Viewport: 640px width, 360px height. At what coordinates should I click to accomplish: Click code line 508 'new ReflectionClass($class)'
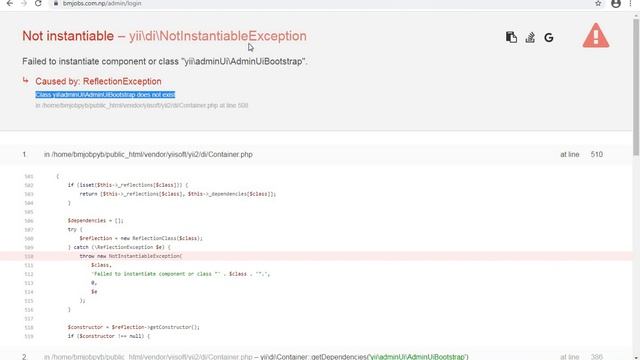click(x=141, y=238)
